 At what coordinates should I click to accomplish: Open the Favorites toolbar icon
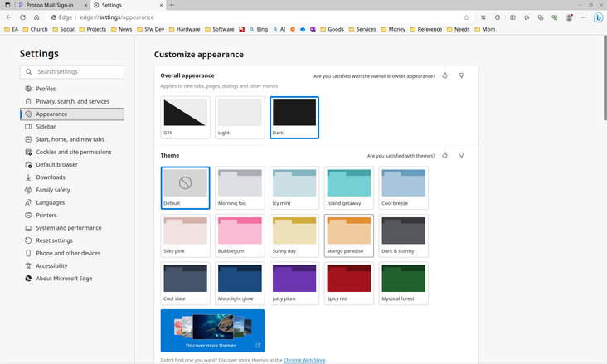pyautogui.click(x=527, y=17)
